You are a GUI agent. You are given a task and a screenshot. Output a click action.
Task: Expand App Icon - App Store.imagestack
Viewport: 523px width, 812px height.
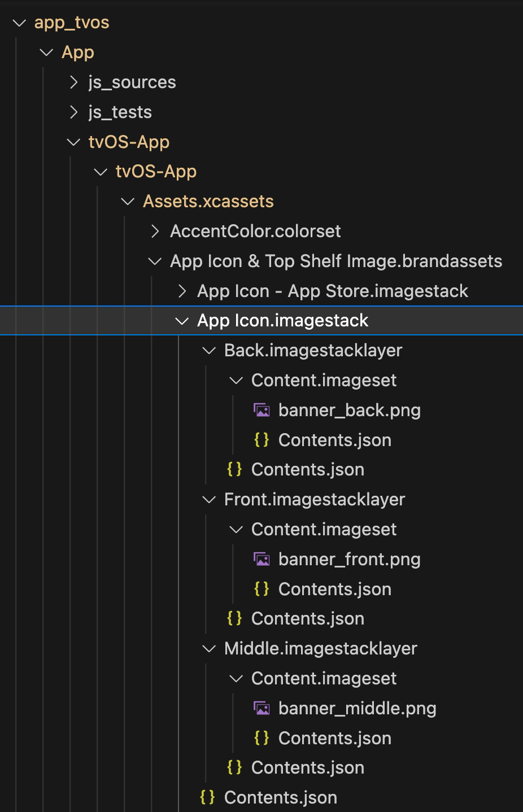point(182,291)
